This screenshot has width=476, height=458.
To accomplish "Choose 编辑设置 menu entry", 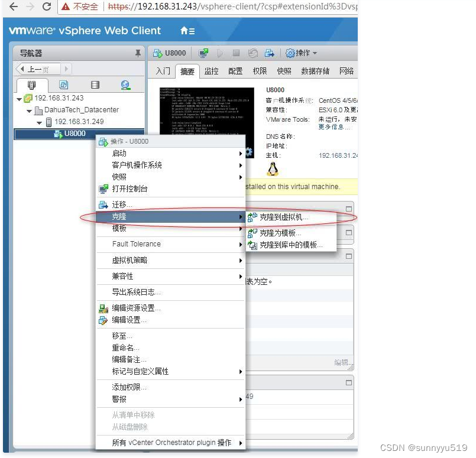I will 170,320.
